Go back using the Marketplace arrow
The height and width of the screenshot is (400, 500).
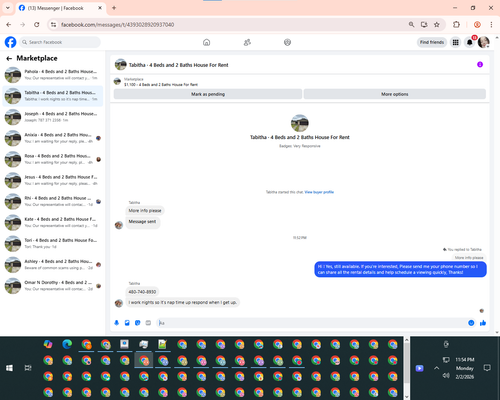(9, 58)
